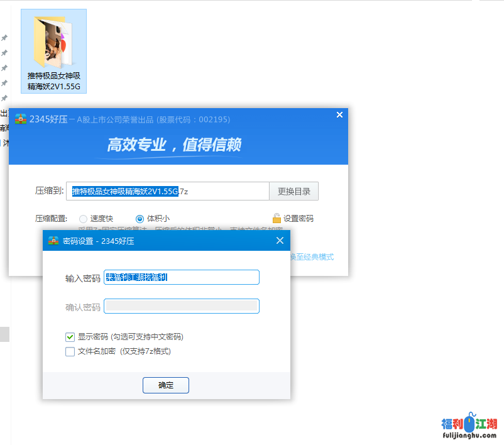Viewport: 504px width, 445px height.
Task: Click the 高效专业，值得信赖 banner
Action: (x=174, y=145)
